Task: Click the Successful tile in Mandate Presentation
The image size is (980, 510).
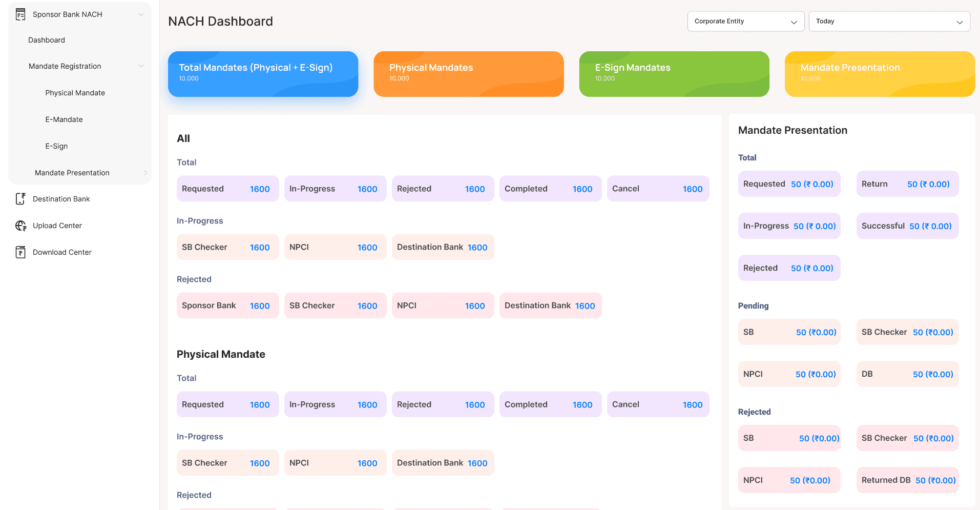Action: click(x=907, y=226)
